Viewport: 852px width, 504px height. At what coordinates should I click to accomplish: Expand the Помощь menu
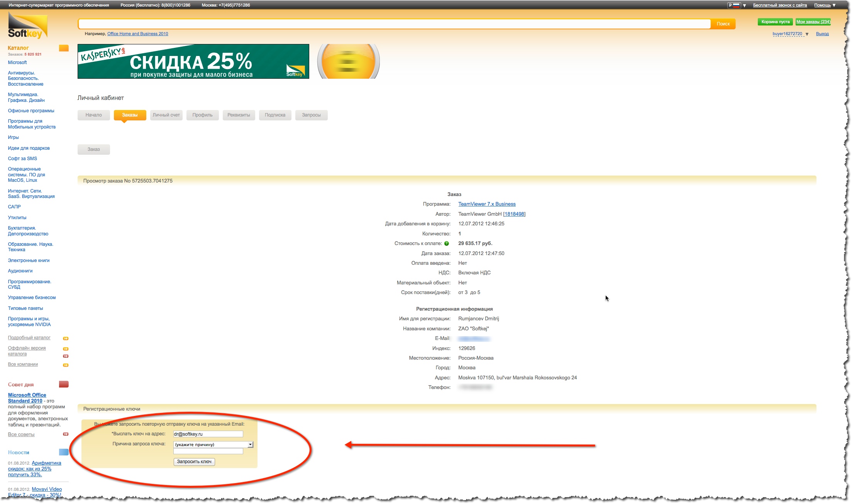pos(825,5)
